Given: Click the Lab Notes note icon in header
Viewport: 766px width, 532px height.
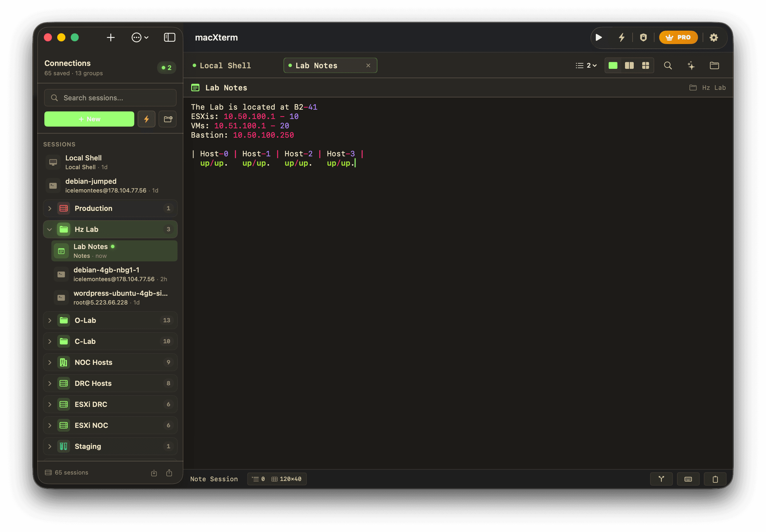Looking at the screenshot, I should pyautogui.click(x=195, y=88).
